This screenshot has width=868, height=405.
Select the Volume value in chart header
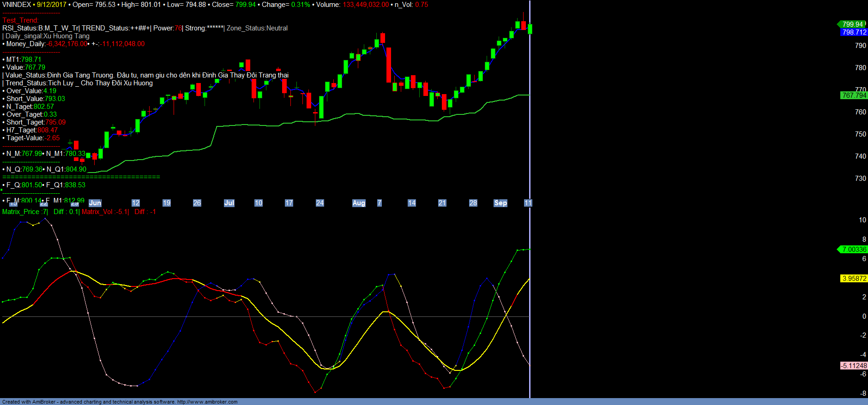click(365, 5)
